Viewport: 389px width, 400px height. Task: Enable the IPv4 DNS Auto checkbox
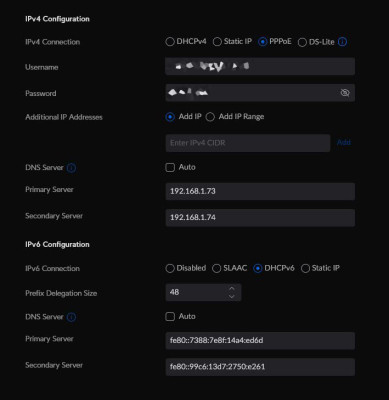click(x=170, y=167)
